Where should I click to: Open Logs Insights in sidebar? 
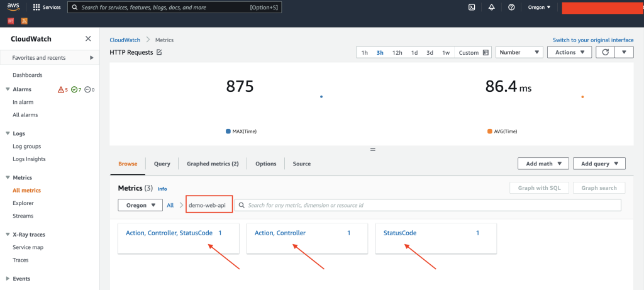[x=29, y=159]
